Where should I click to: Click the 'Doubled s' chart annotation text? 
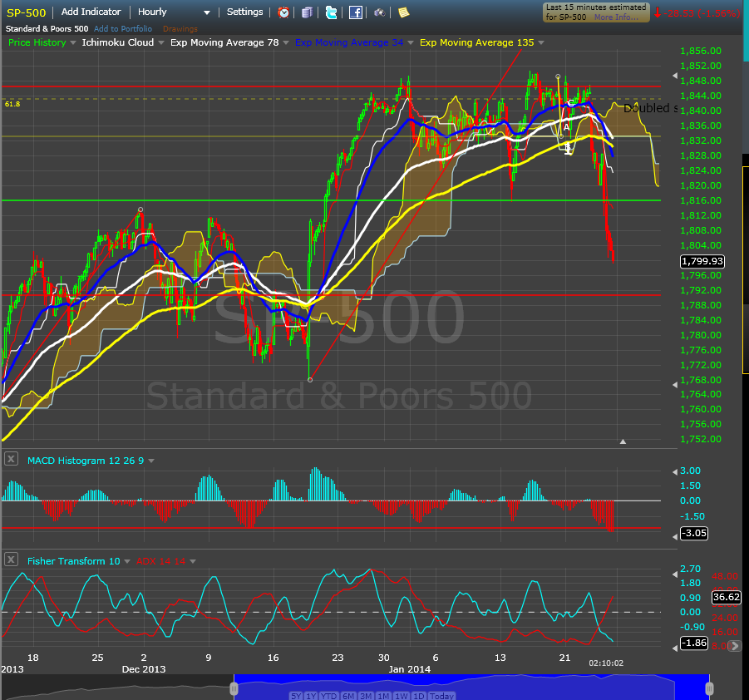tap(650, 108)
